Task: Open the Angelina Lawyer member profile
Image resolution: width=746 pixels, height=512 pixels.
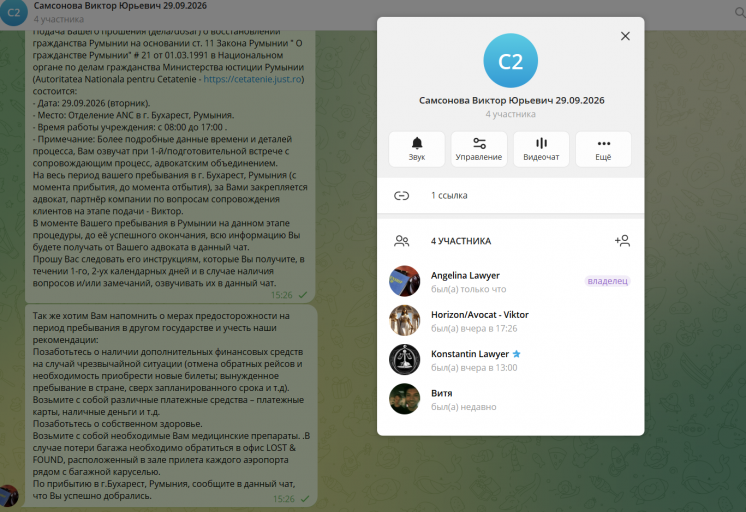Action: (510, 281)
